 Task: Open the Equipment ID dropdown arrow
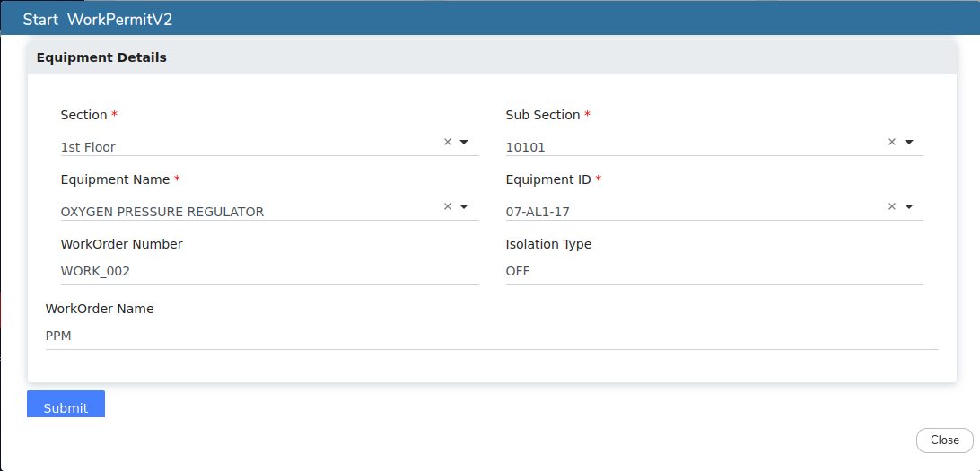(909, 206)
